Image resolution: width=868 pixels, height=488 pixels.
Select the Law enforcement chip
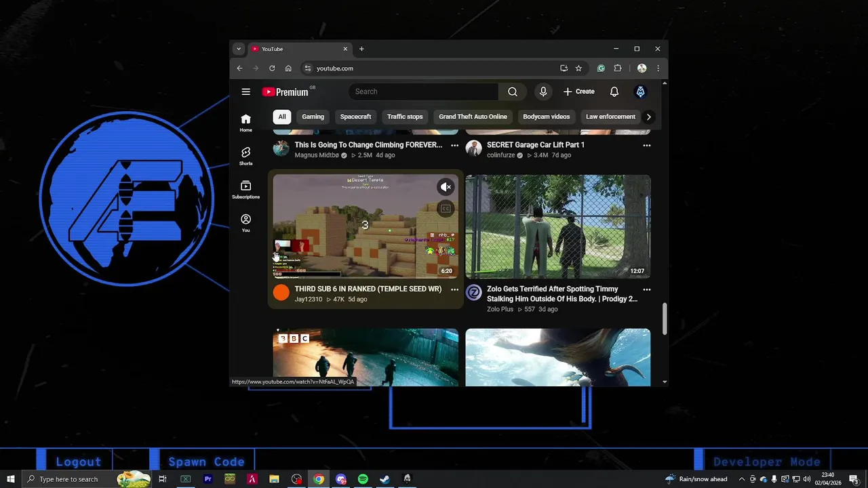click(610, 117)
